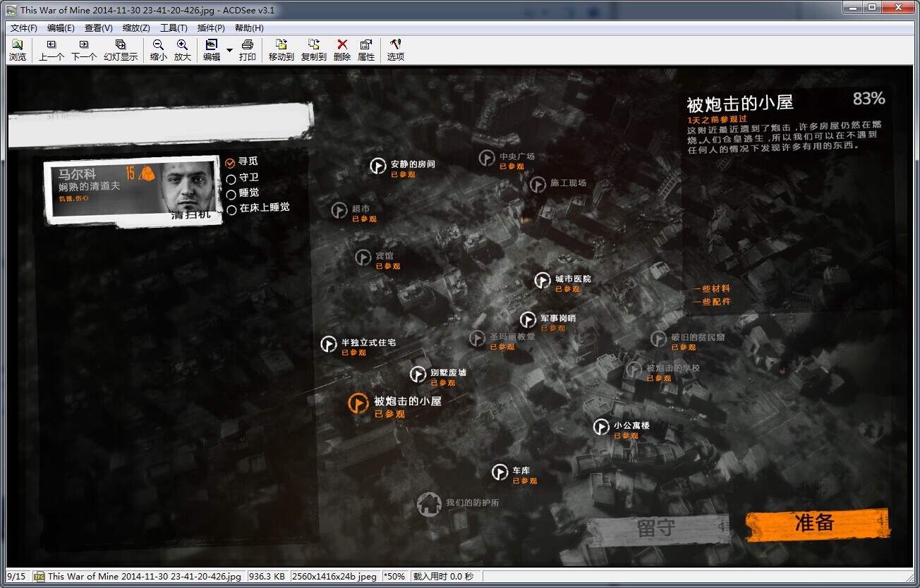
Task: Click the 一些材料 loot label
Action: pos(711,289)
